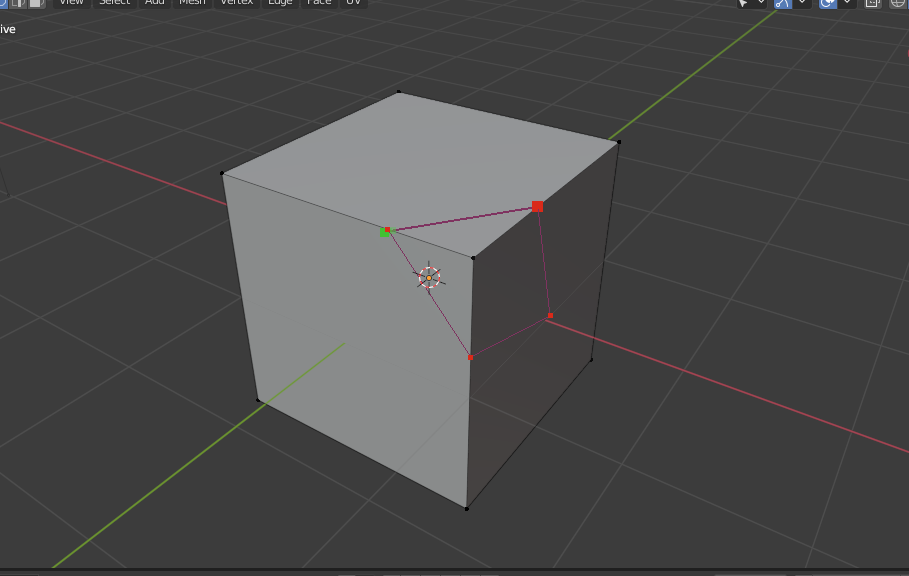Open the View menu
909x576 pixels.
[x=71, y=2]
